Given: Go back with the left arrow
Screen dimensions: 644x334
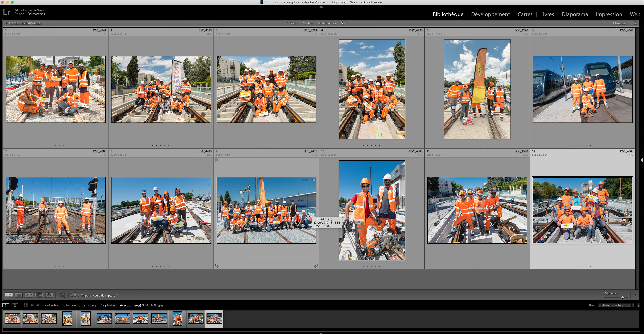Looking at the screenshot, I should (x=32, y=305).
